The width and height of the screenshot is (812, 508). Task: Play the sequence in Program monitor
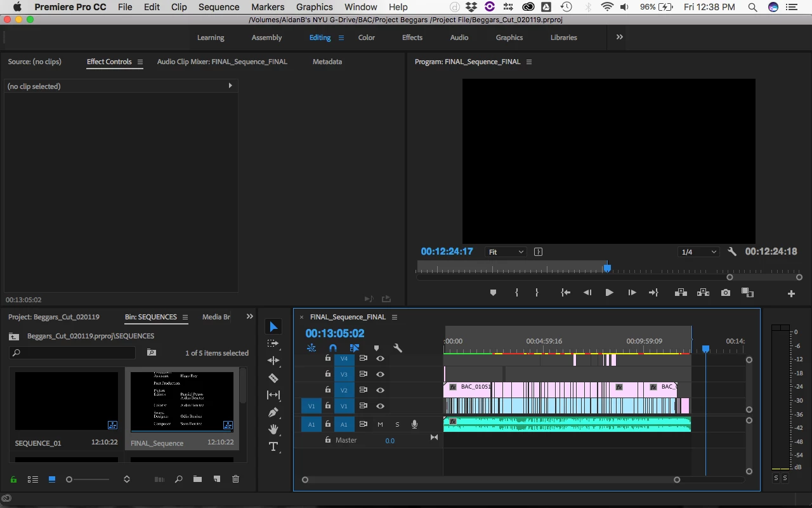pyautogui.click(x=609, y=293)
